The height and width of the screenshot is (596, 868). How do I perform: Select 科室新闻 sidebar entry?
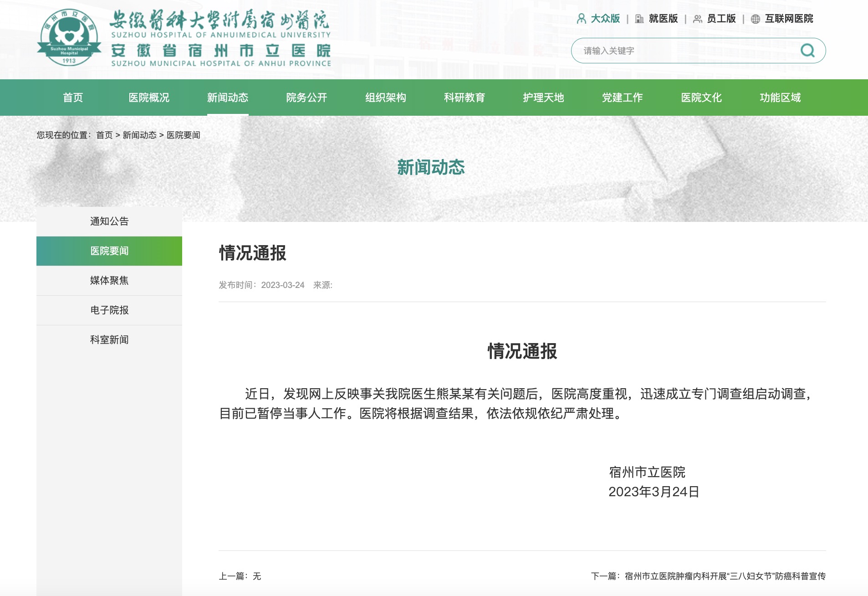point(109,340)
